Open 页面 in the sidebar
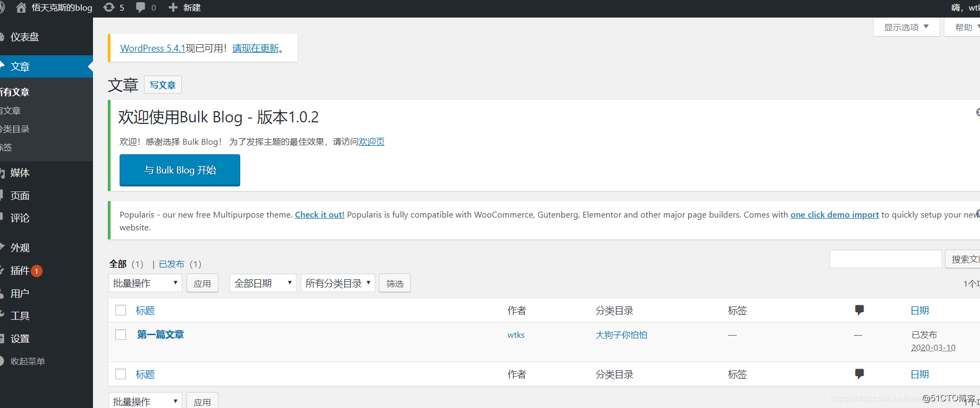 coord(20,195)
